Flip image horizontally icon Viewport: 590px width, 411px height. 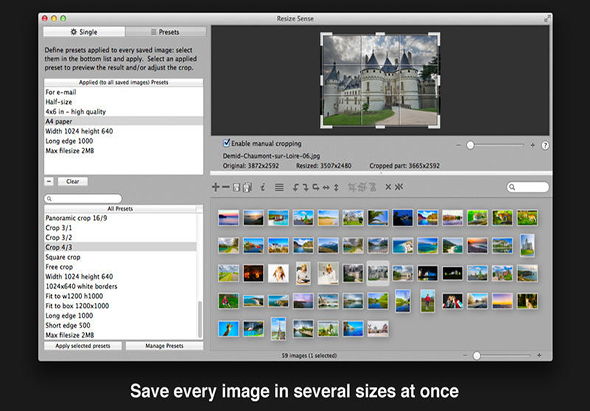pos(326,187)
